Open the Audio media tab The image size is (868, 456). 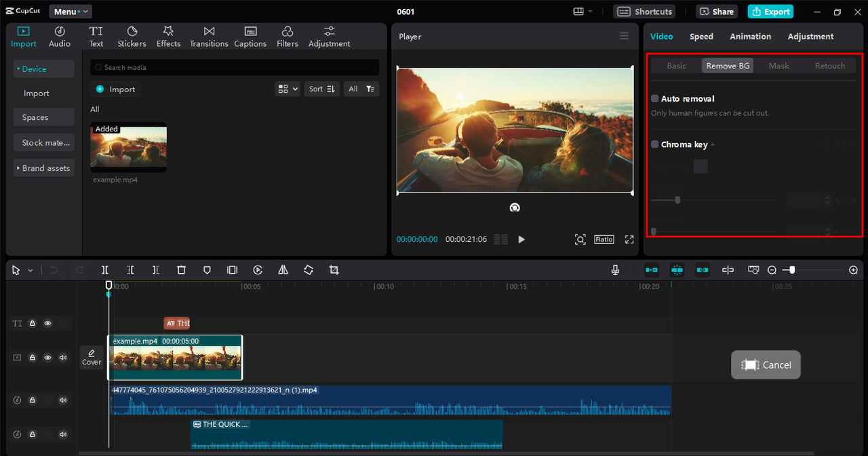click(x=60, y=37)
